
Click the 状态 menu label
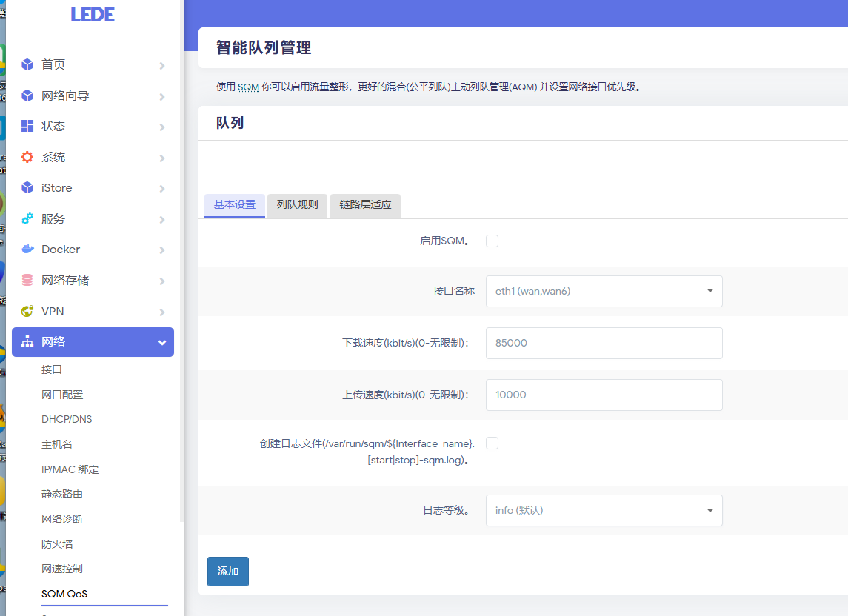53,126
